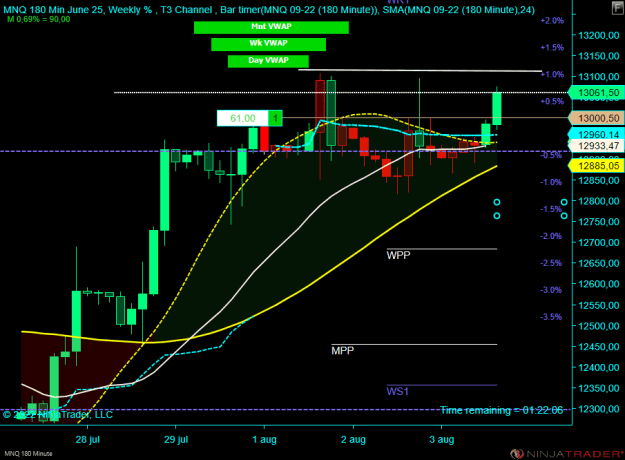Select the 13000,50 entry price marker

[x=596, y=118]
